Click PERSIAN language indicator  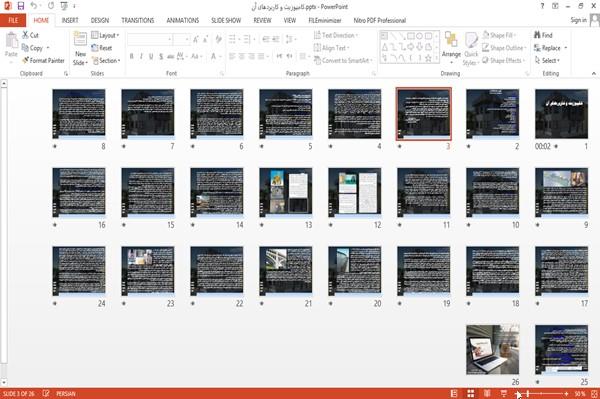[x=66, y=393]
